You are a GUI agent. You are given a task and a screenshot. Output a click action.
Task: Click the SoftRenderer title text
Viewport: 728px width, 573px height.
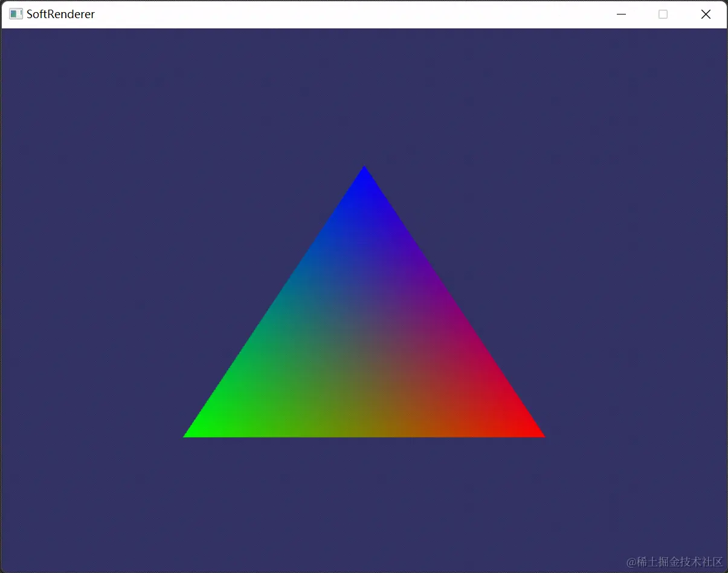(60, 14)
